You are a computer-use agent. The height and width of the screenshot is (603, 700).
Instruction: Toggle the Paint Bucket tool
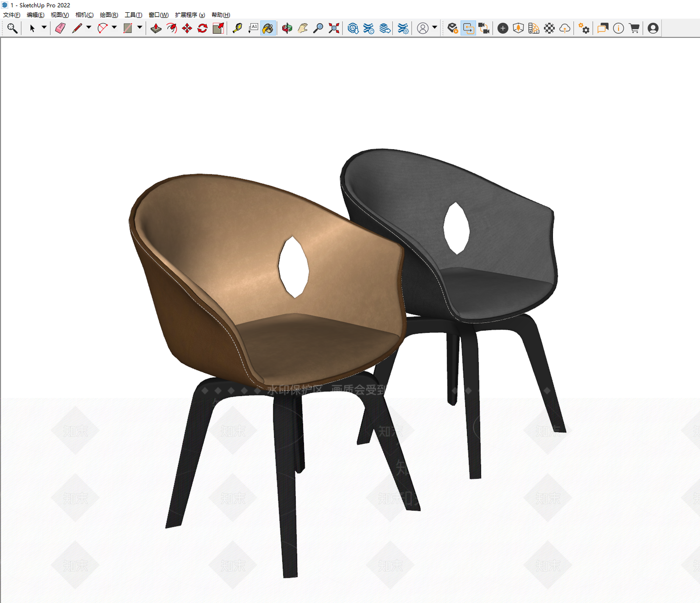point(268,28)
